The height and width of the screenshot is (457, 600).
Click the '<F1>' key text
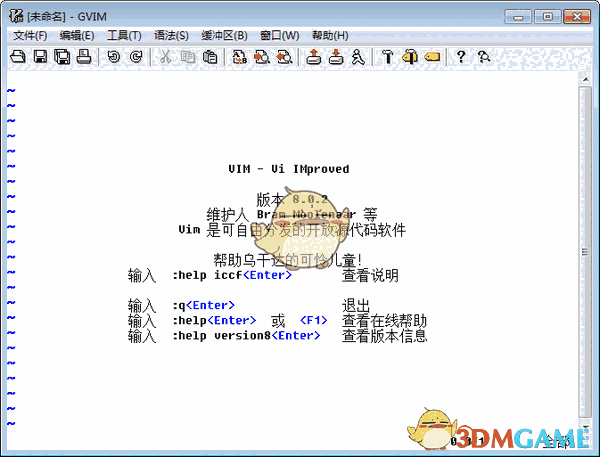(x=314, y=320)
